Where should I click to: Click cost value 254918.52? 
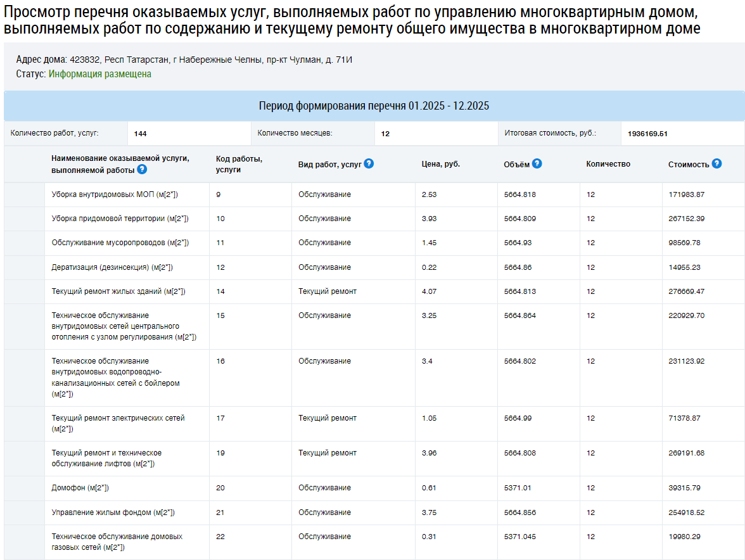[x=686, y=512]
